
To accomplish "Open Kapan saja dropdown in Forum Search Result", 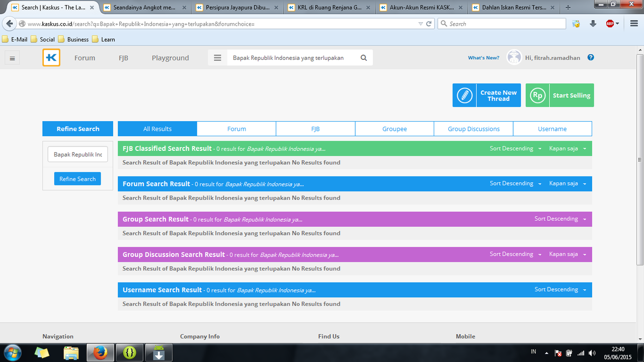I will pos(568,184).
